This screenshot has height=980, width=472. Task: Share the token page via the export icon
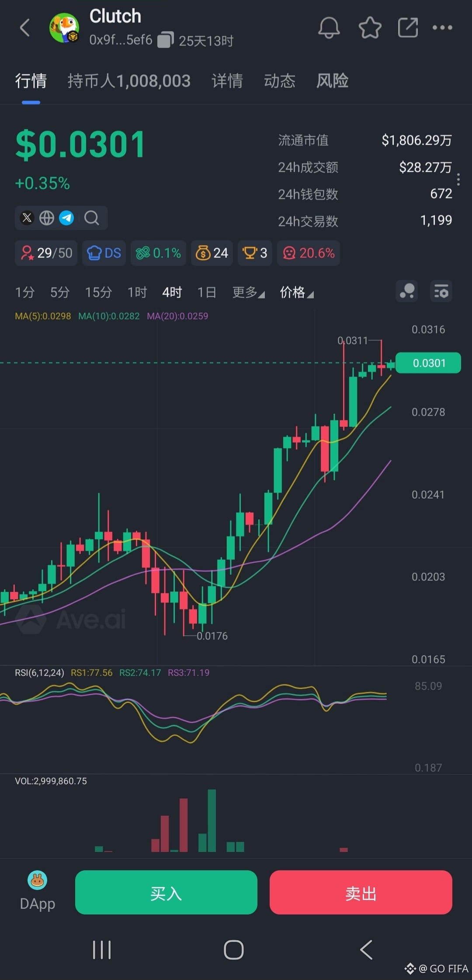(408, 28)
